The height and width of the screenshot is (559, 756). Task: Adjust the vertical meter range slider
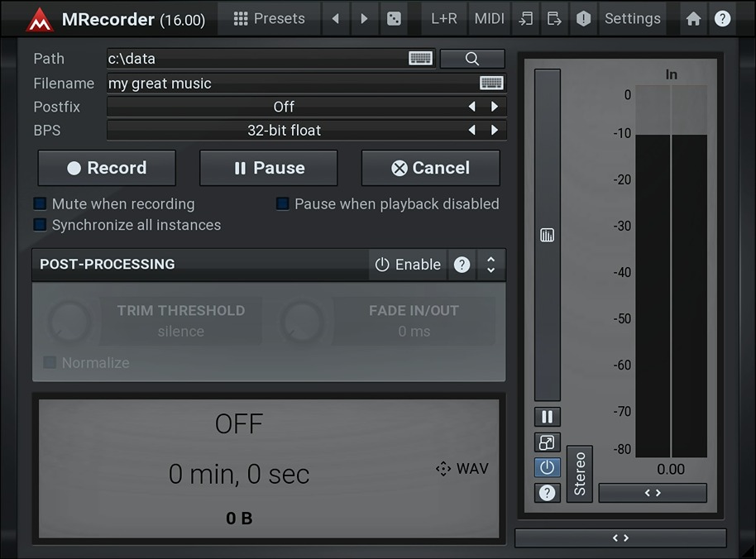pyautogui.click(x=547, y=235)
